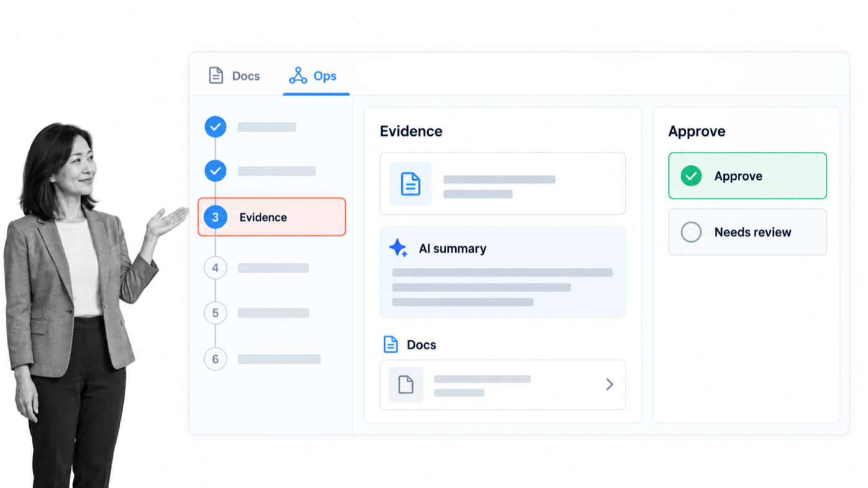
Task: Switch to the Docs tab
Action: point(234,76)
